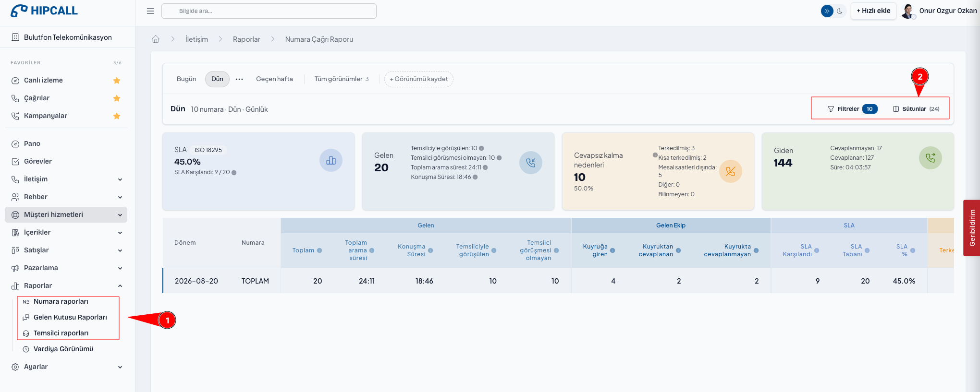
Task: Open Çağrılar in sidebar
Action: (x=37, y=98)
